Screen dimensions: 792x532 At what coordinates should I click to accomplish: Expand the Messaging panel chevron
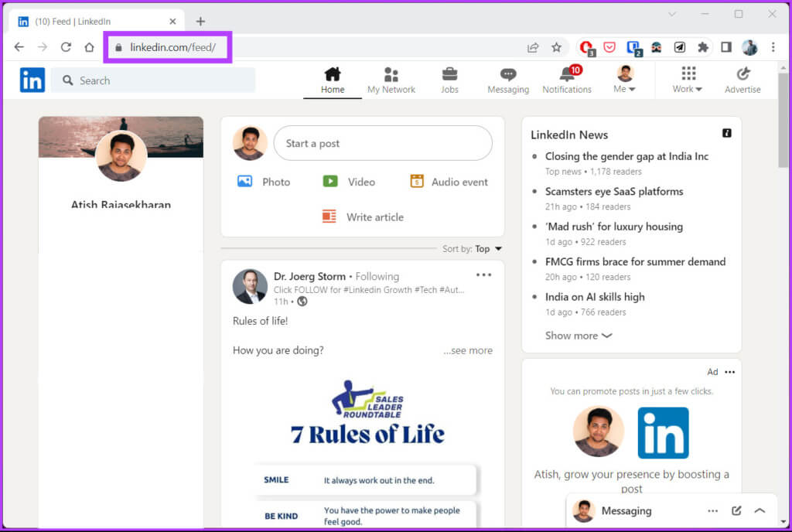[760, 511]
